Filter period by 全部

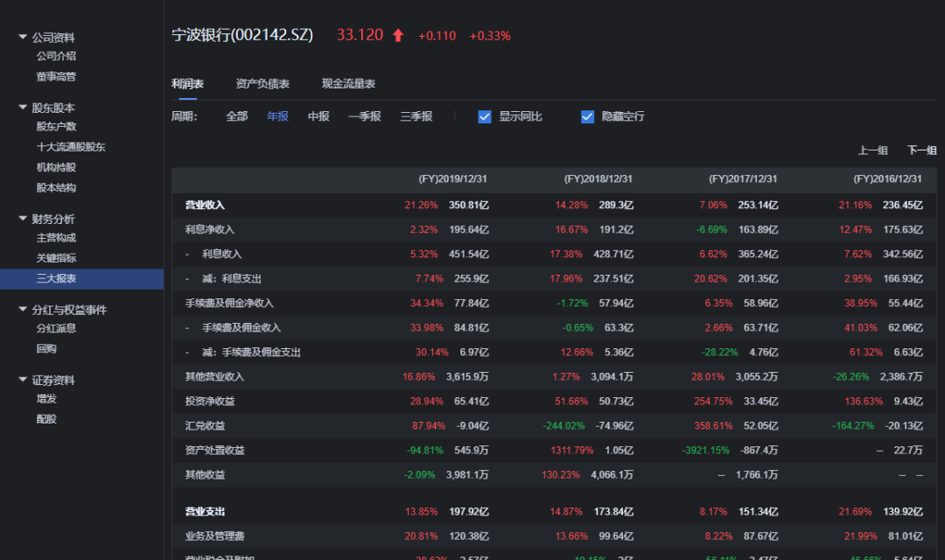237,116
